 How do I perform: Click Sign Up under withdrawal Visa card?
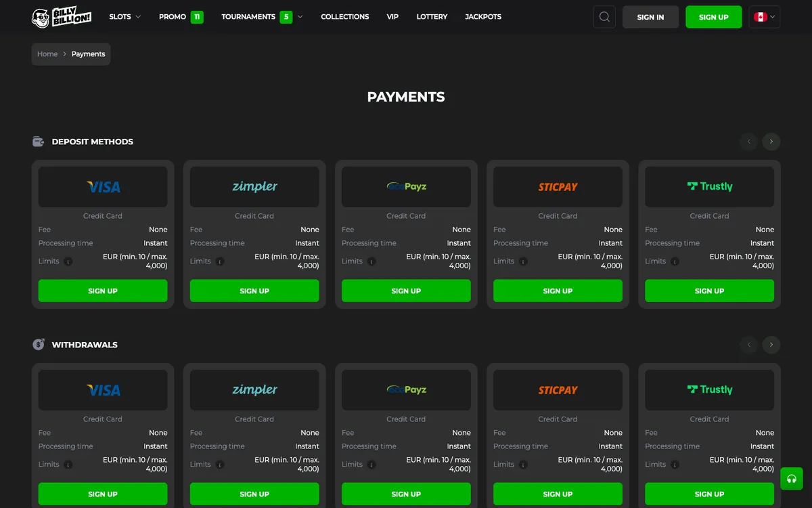point(103,494)
